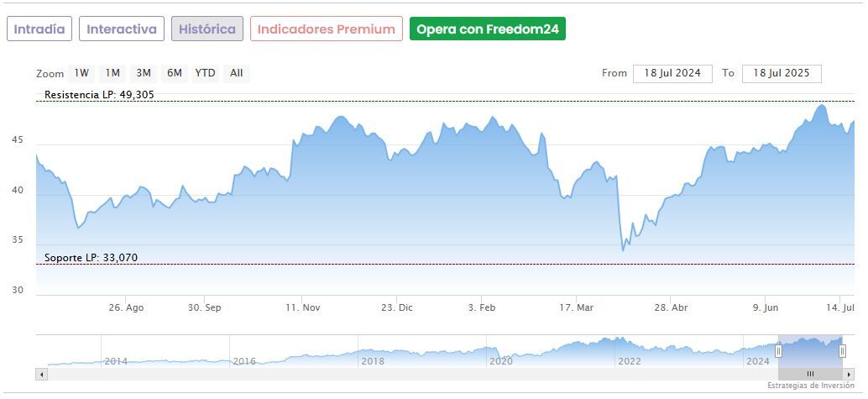
Task: Click the From date field
Action: coord(672,73)
